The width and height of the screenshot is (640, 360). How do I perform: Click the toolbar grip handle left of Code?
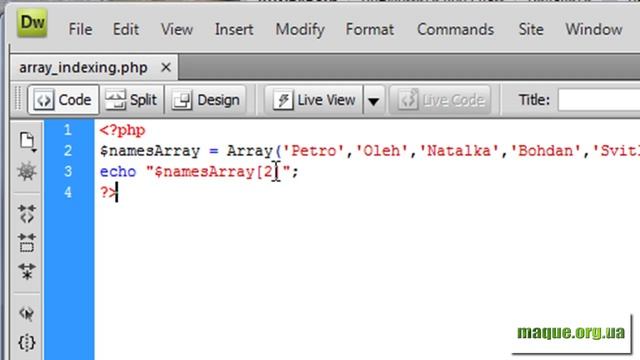tap(18, 99)
